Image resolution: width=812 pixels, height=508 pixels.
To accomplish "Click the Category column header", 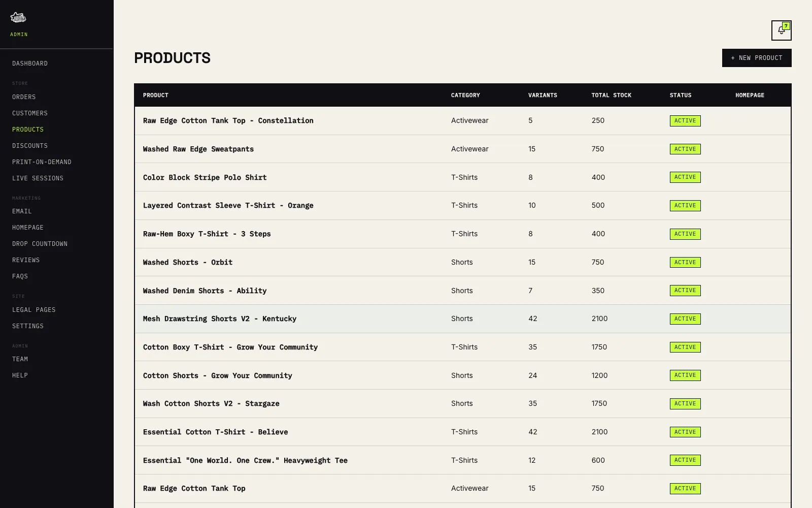I will coord(465,96).
